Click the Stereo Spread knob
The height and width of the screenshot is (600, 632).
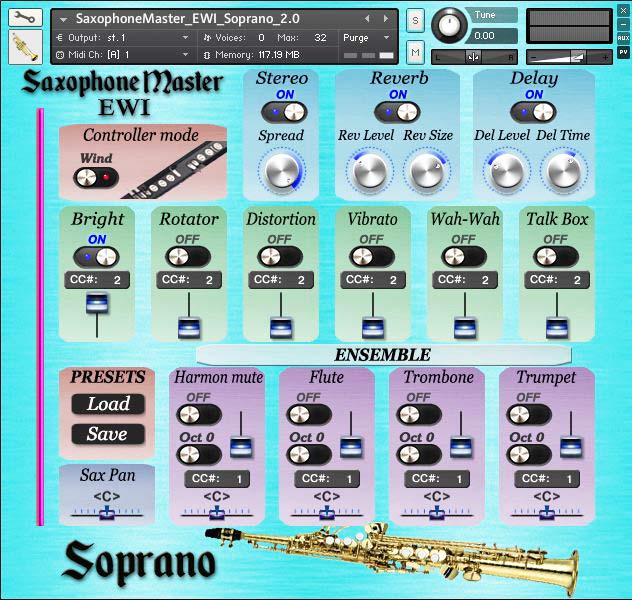[282, 171]
